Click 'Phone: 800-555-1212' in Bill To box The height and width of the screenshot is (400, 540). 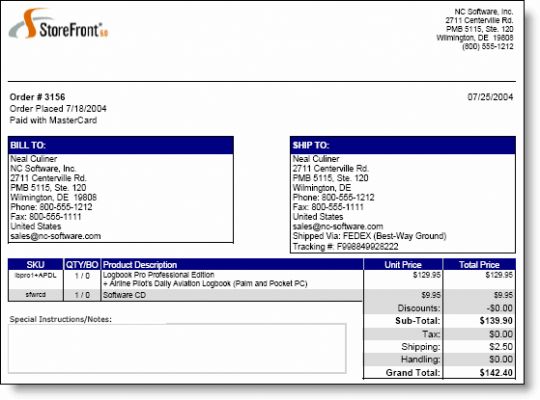(51, 207)
